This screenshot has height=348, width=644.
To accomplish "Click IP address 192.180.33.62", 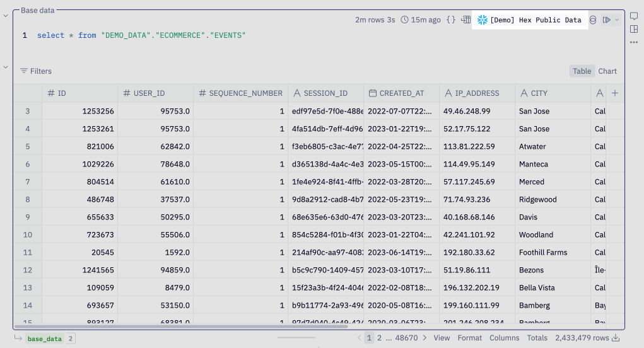I will pyautogui.click(x=477, y=252).
